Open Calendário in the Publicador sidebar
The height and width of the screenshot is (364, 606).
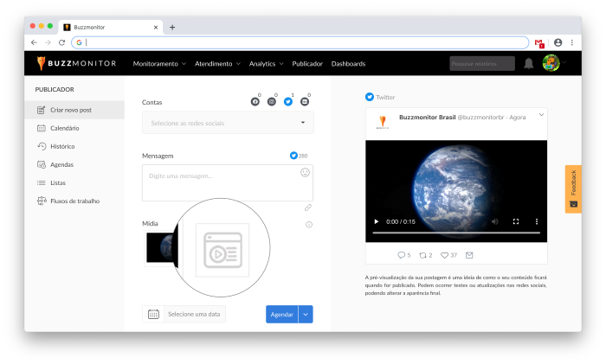pos(63,128)
